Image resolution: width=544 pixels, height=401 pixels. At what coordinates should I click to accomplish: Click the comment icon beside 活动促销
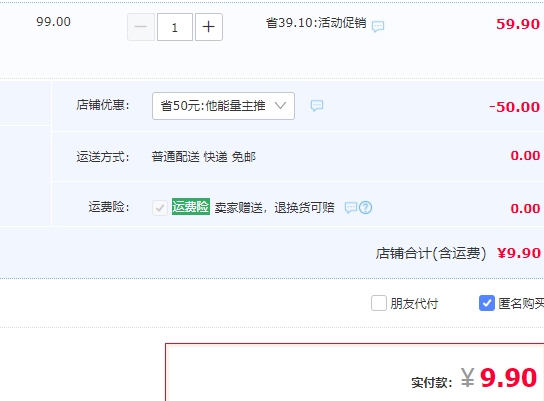coord(378,26)
